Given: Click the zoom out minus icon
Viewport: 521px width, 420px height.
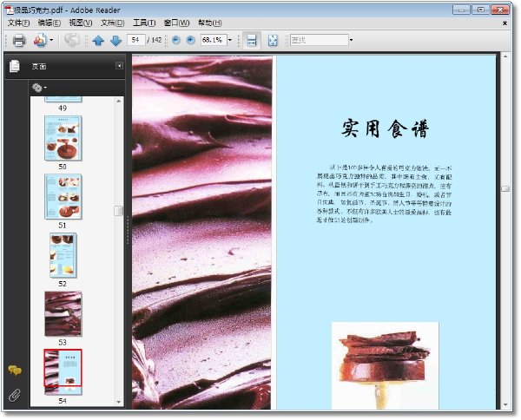Looking at the screenshot, I should tap(176, 40).
